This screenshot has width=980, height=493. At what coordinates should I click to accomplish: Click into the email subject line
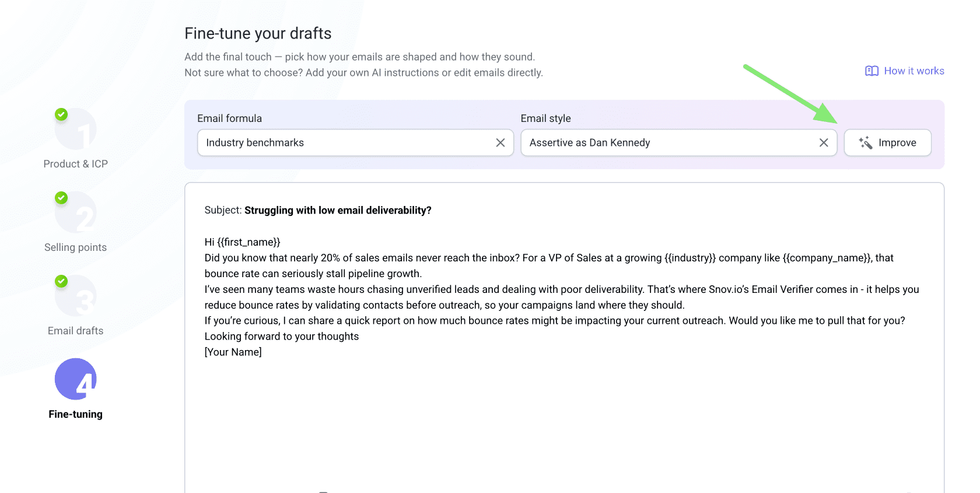coord(337,211)
